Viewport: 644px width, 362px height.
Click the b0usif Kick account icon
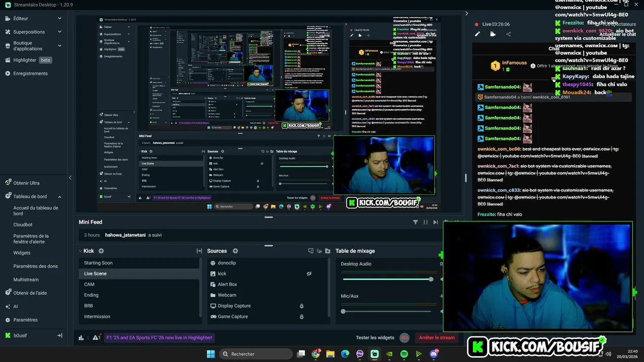click(x=8, y=335)
